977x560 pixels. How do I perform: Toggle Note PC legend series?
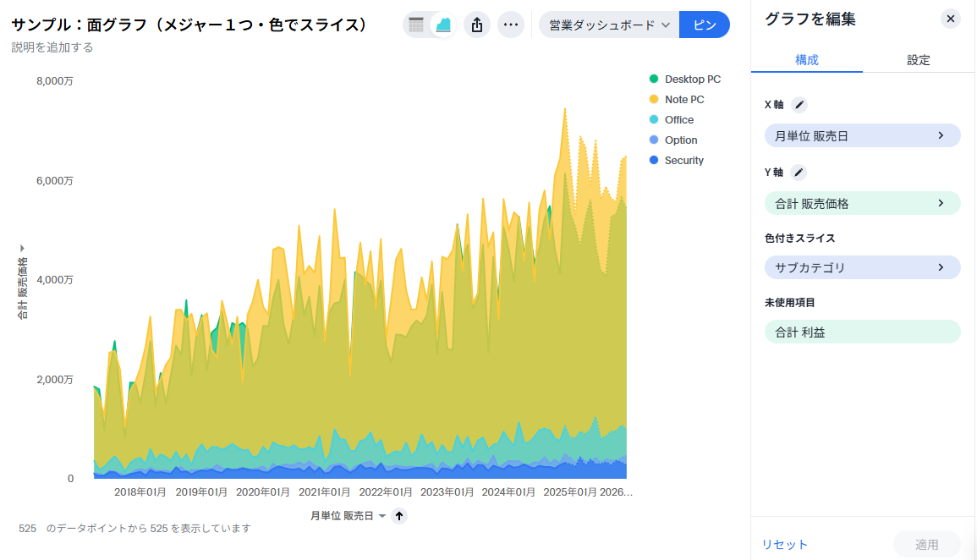click(x=683, y=100)
